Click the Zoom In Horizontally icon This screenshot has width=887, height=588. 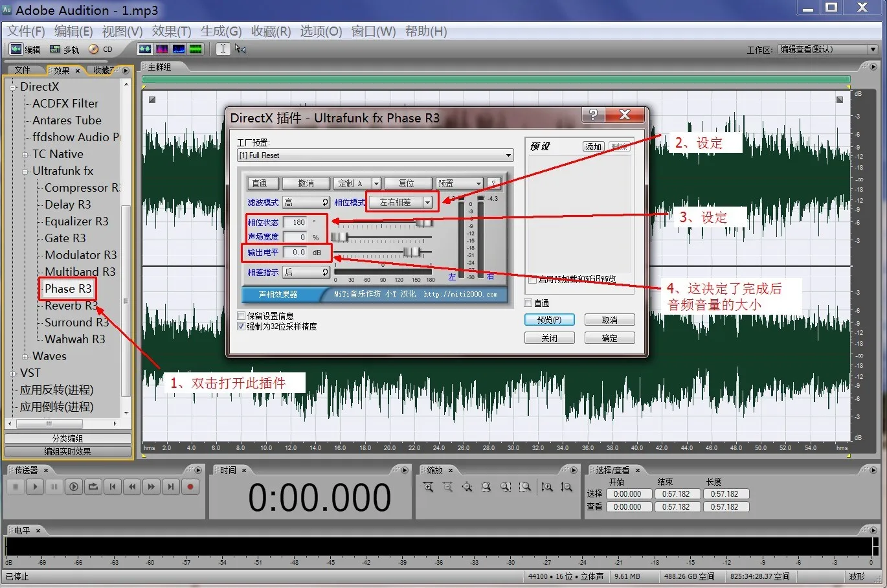pos(428,487)
